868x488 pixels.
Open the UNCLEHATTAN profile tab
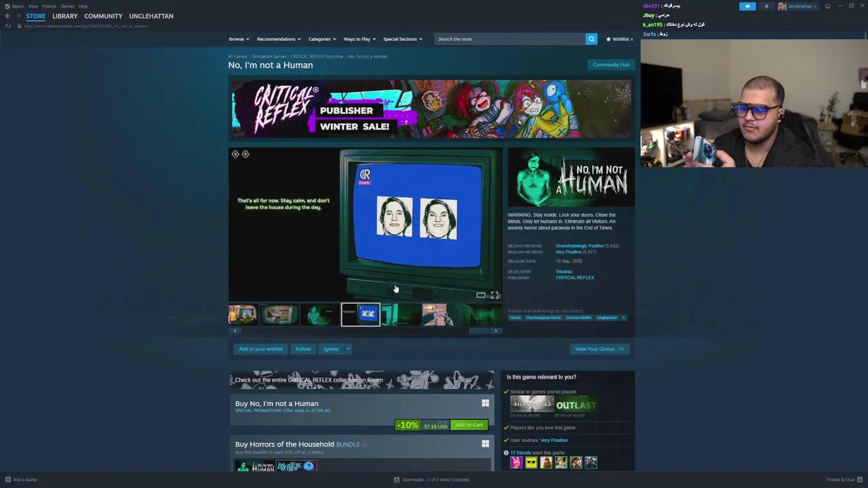[151, 16]
